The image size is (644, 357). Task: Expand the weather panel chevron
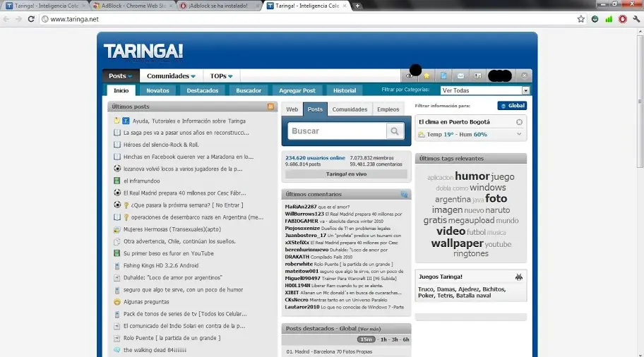(519, 134)
